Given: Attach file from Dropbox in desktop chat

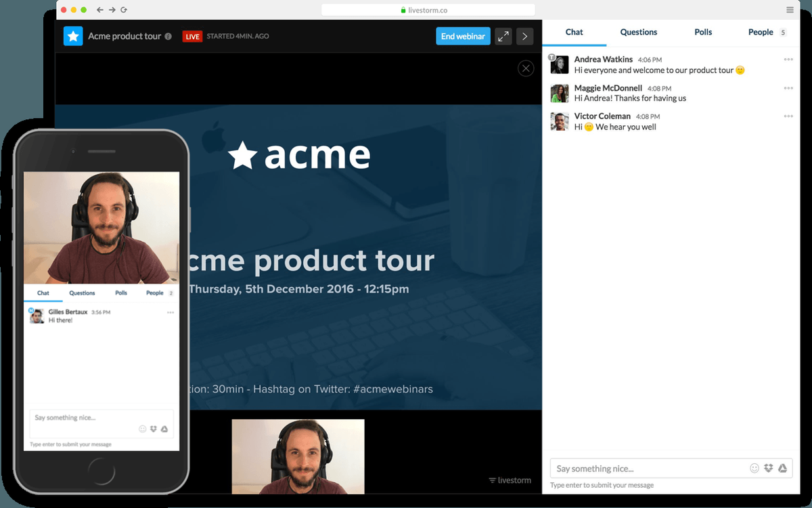Looking at the screenshot, I should [x=768, y=468].
